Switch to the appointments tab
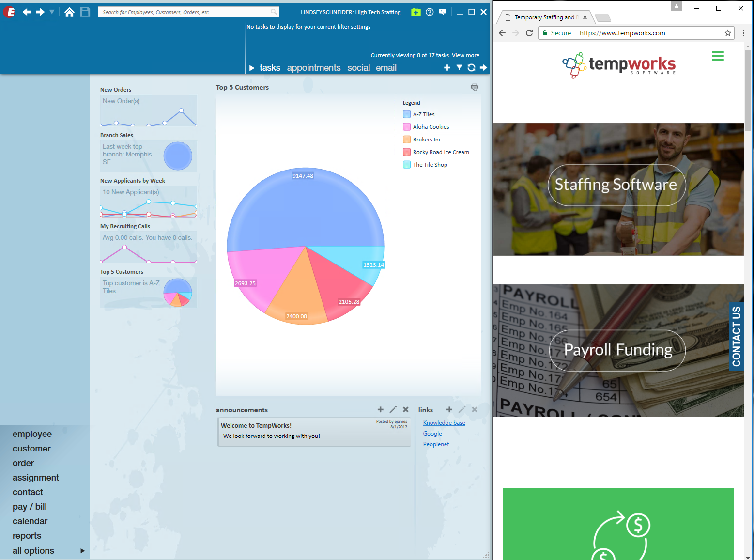Image resolution: width=754 pixels, height=560 pixels. click(314, 68)
